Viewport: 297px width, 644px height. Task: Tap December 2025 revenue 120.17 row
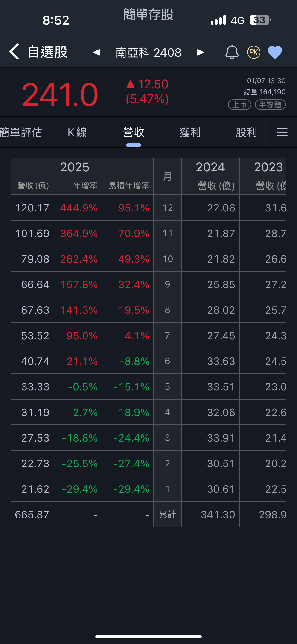point(32,208)
